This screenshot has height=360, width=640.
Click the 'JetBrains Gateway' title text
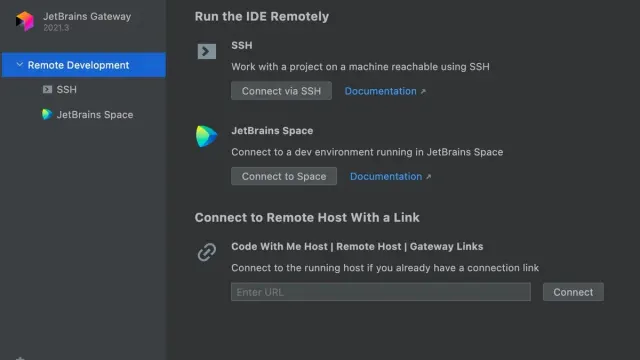(87, 16)
